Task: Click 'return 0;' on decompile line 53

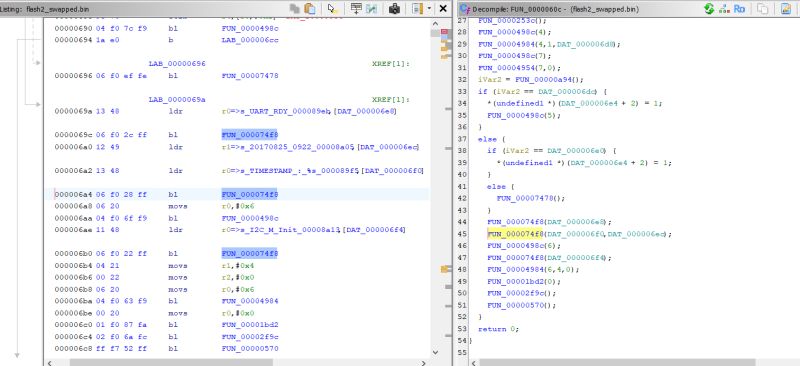Action: point(498,329)
